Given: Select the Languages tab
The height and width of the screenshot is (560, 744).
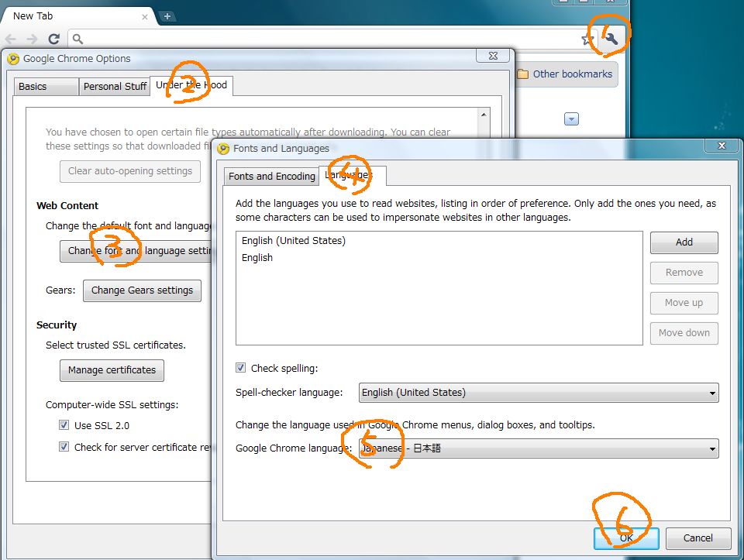Looking at the screenshot, I should point(352,176).
